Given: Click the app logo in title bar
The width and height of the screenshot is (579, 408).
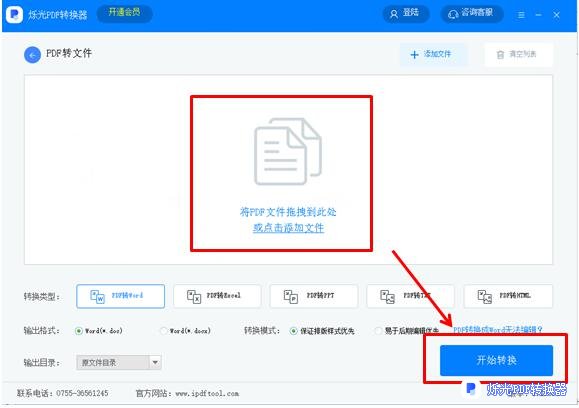Looking at the screenshot, I should coord(15,15).
